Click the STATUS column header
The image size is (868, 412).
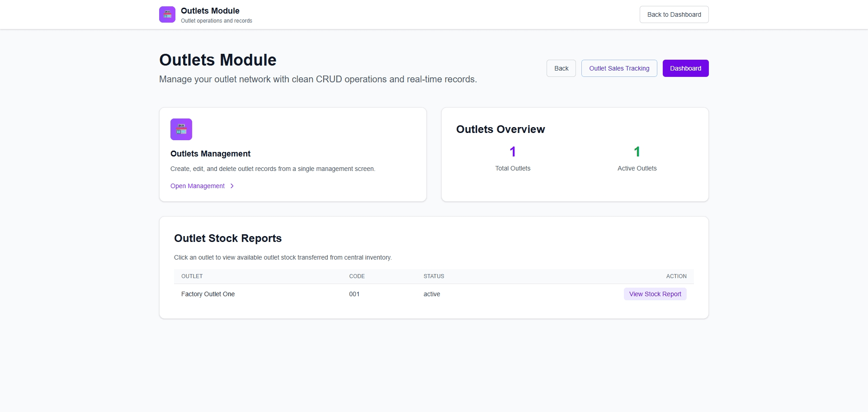pyautogui.click(x=434, y=276)
